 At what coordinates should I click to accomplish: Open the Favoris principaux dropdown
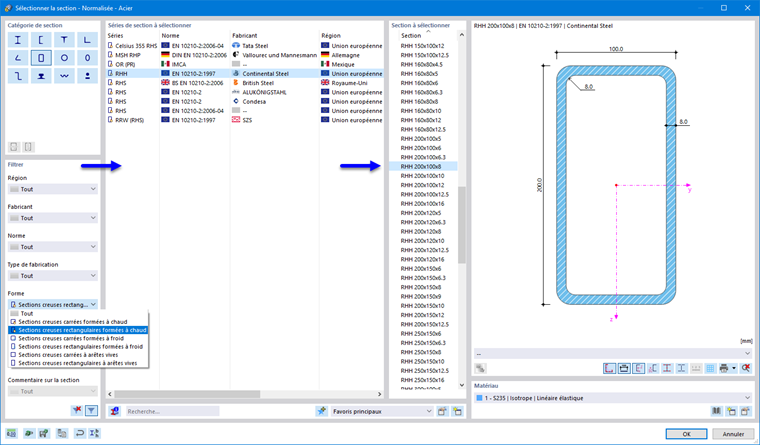click(382, 411)
